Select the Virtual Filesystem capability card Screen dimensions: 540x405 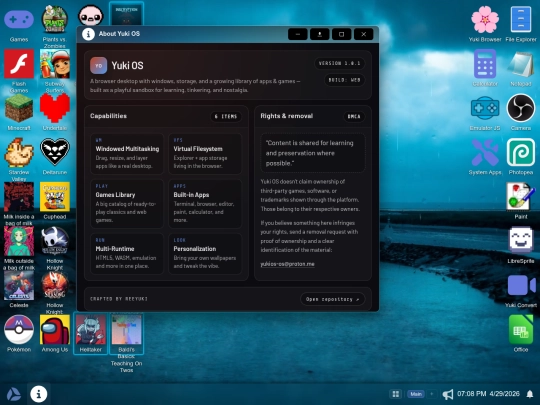coord(205,153)
